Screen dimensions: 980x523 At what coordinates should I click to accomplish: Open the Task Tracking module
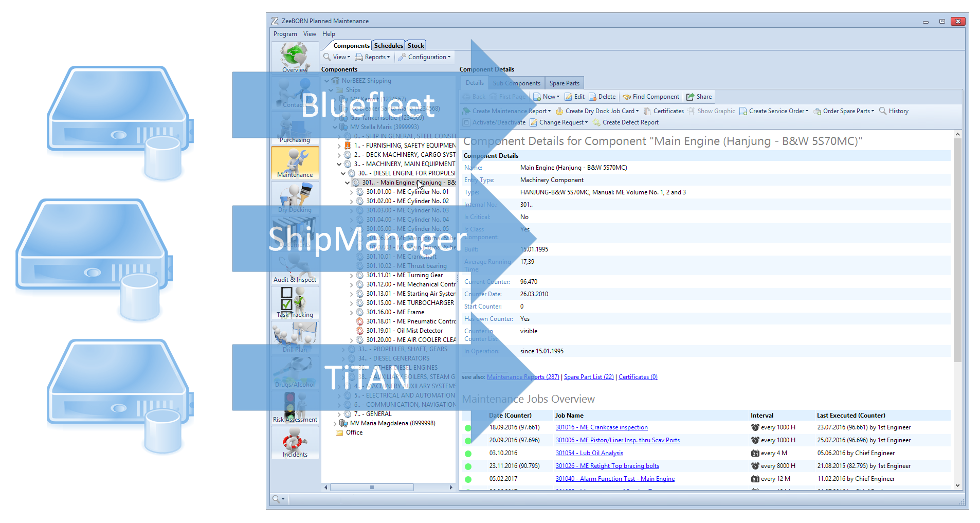[295, 302]
